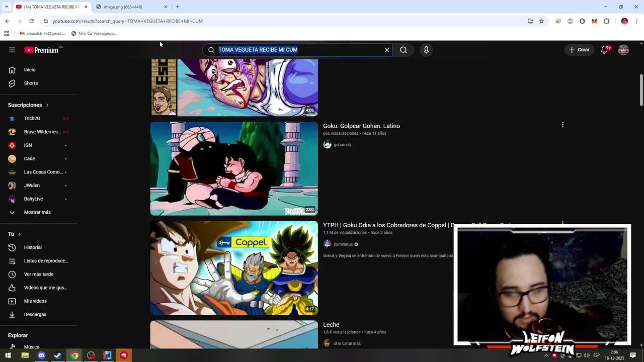Close the YouTube TOMA VEGUETA tab

[86, 7]
